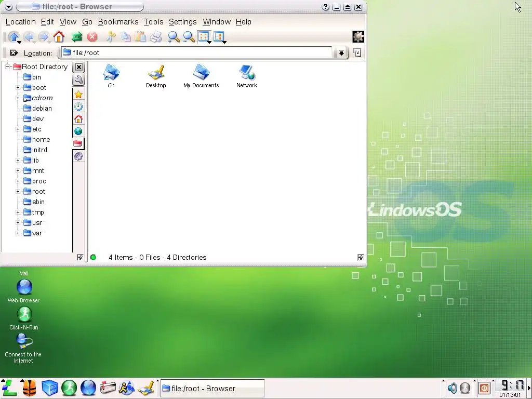Open the C: drive icon
This screenshot has height=399, width=532.
[x=111, y=76]
